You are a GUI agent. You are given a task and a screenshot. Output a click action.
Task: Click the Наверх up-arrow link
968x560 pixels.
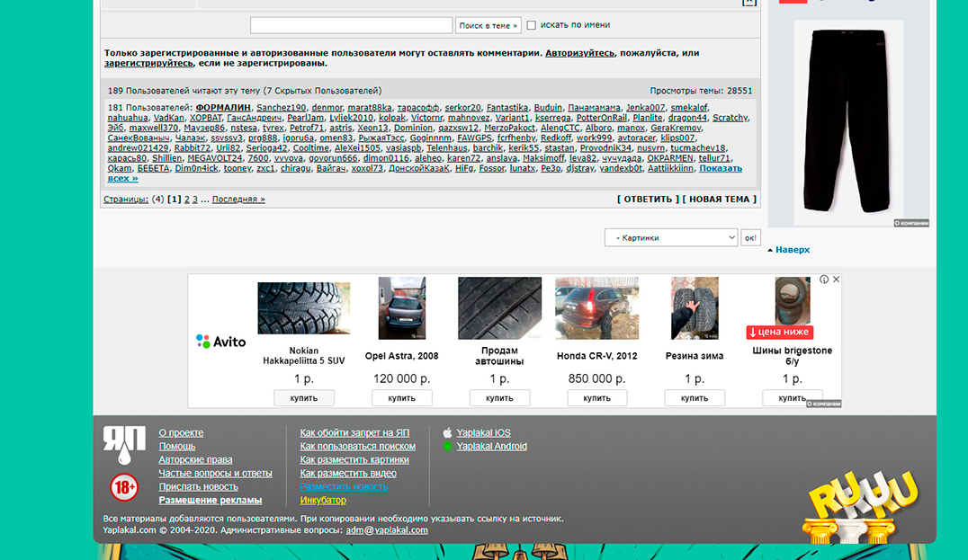click(x=792, y=250)
